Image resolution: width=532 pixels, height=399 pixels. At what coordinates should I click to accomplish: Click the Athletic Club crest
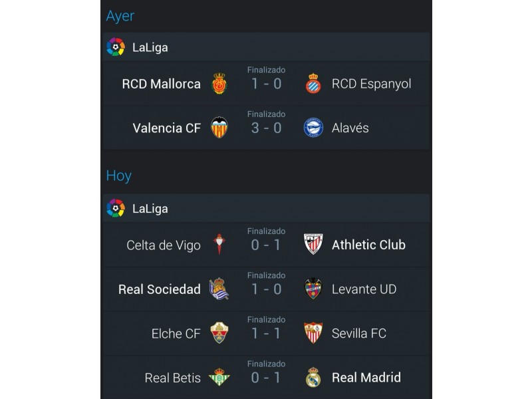click(x=313, y=244)
